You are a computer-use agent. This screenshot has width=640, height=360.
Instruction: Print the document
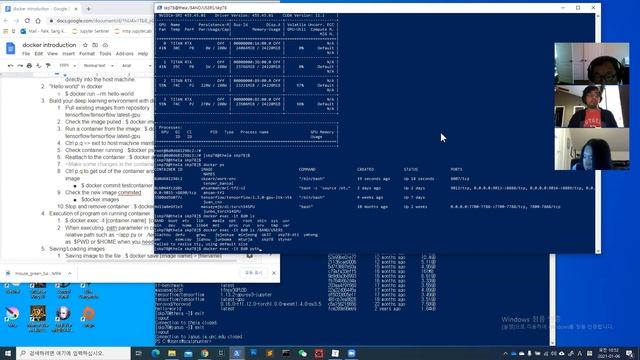[x=29, y=65]
